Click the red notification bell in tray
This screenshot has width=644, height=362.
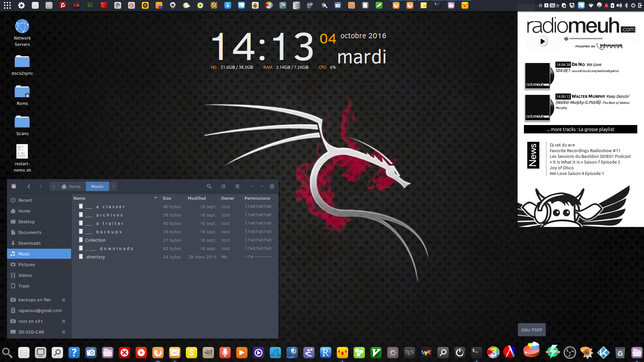pos(606,5)
